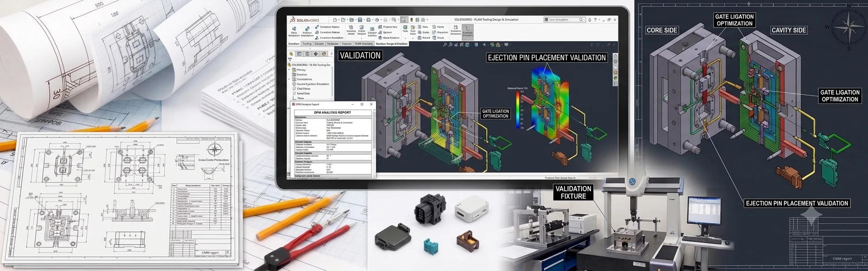Open DimXpert crosshair tab icon
The image size is (868, 271).
[316, 54]
